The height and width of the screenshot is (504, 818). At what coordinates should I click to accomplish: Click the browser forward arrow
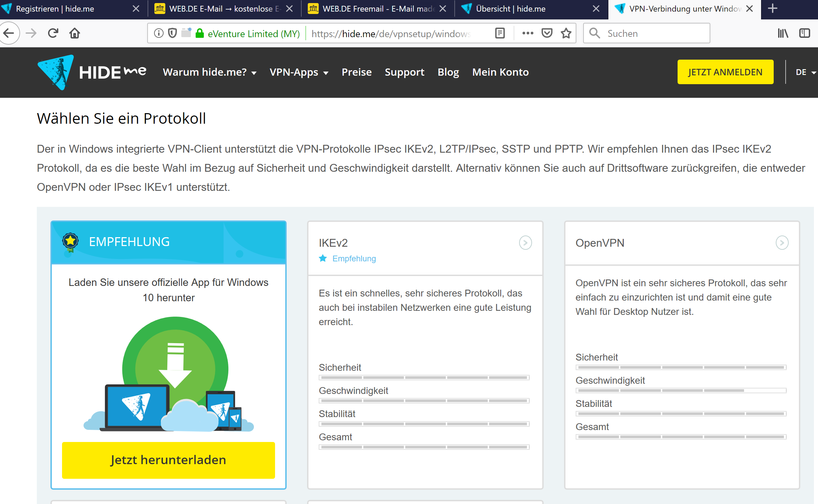pos(31,33)
